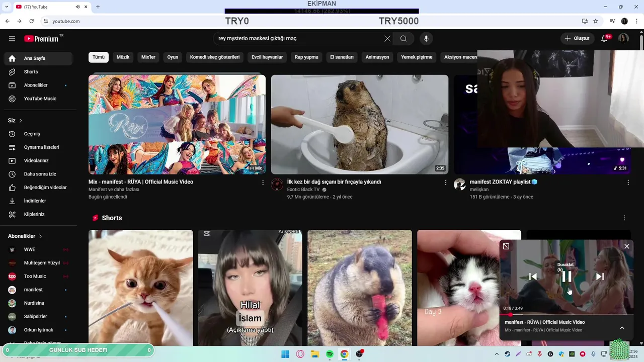Open the notifications bell
Screen dimensions: 644x362
[x=604, y=39]
